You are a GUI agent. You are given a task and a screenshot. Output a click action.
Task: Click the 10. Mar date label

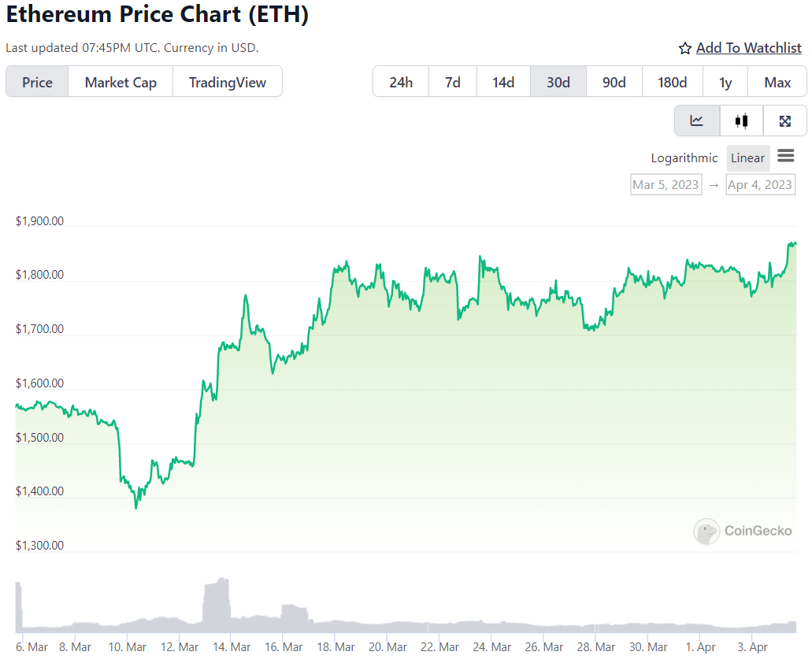(x=128, y=647)
